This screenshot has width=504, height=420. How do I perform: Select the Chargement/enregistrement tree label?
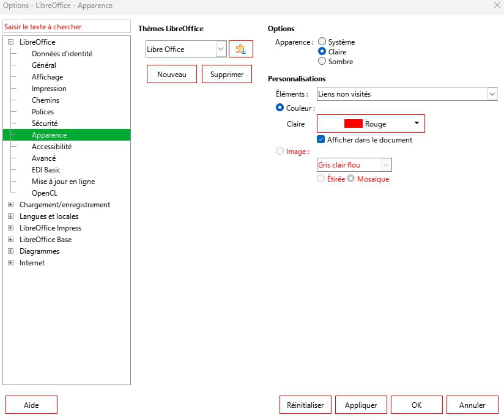[x=65, y=205]
